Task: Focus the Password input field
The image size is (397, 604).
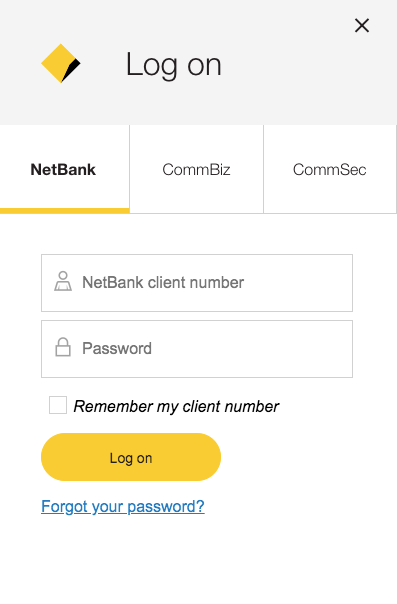Action: point(197,349)
